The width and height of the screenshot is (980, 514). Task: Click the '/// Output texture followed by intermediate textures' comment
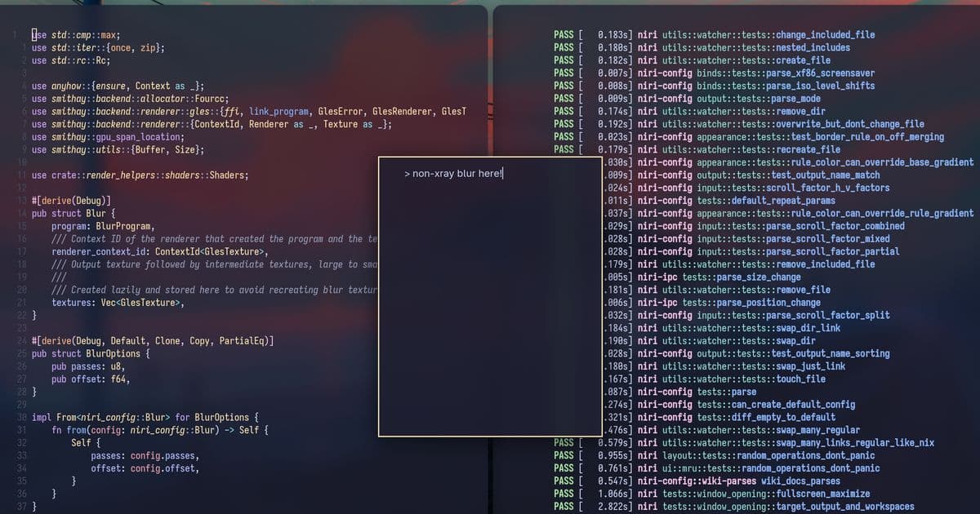tap(214, 264)
